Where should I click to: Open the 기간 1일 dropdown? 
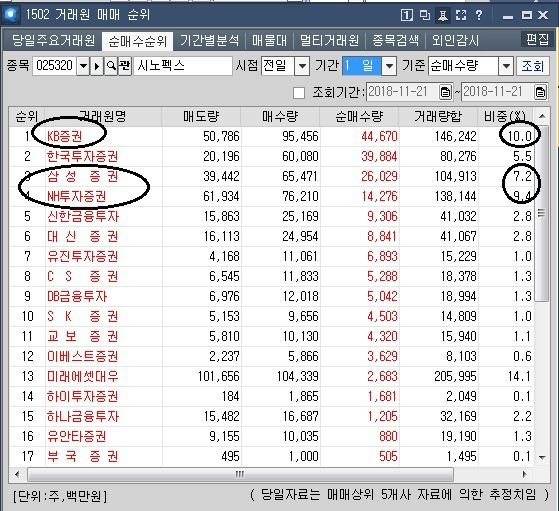[x=389, y=66]
